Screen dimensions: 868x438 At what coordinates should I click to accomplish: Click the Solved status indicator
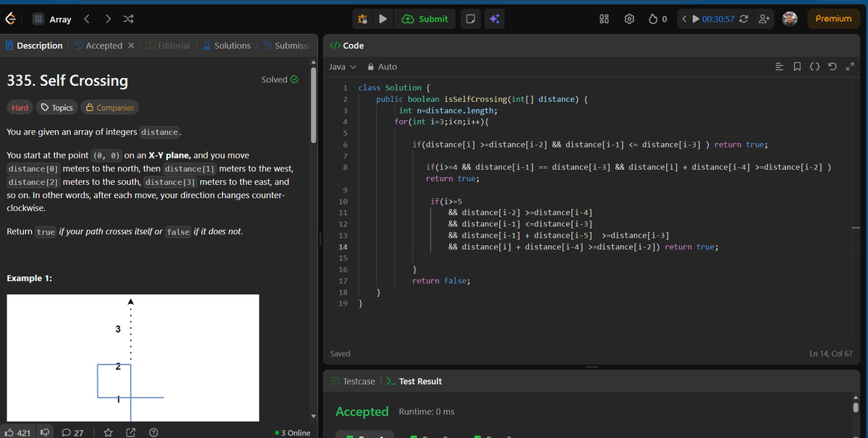click(279, 80)
